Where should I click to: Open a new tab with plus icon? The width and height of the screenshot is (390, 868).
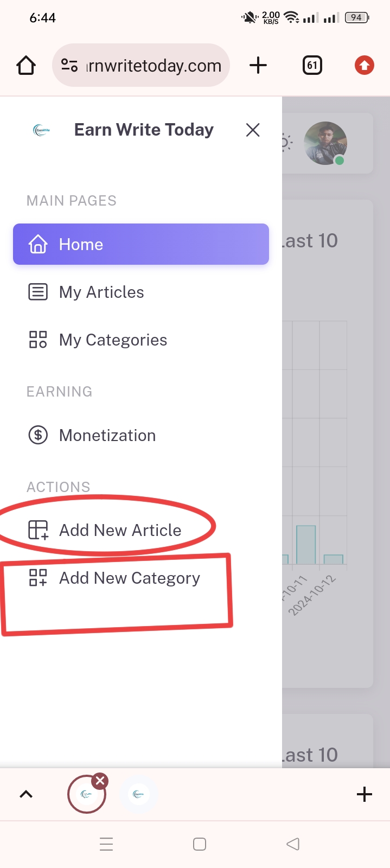pos(258,66)
